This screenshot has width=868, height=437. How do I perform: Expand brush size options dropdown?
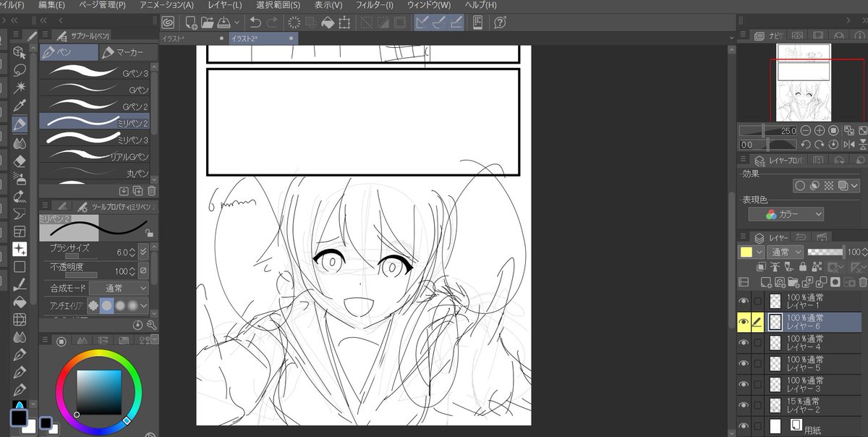tap(143, 252)
